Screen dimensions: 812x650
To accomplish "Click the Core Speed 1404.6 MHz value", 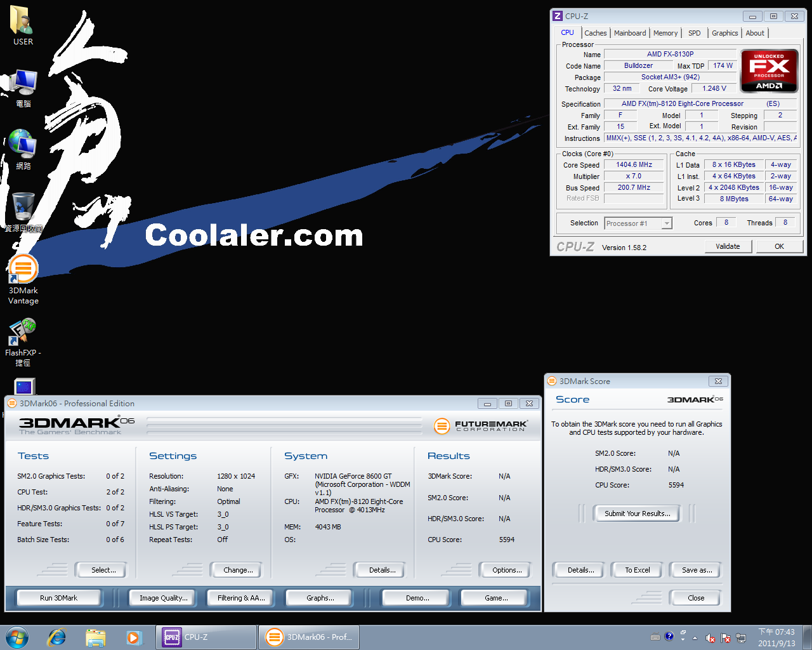I will (634, 164).
